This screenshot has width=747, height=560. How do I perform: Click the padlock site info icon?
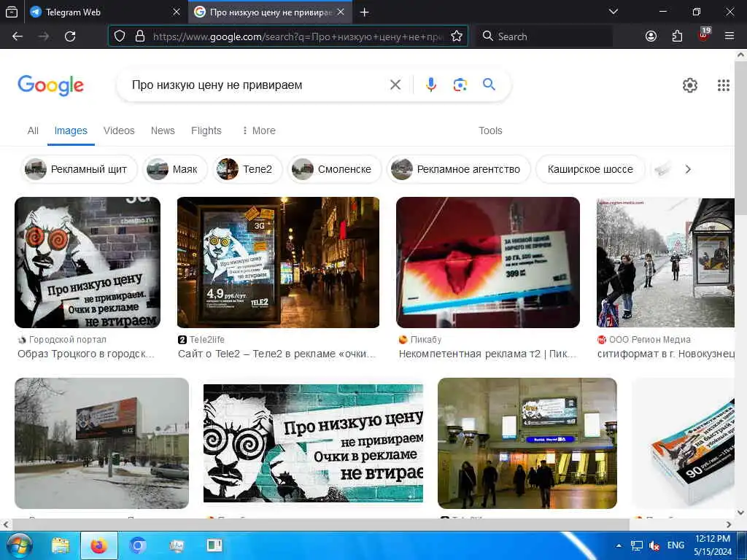coord(139,36)
